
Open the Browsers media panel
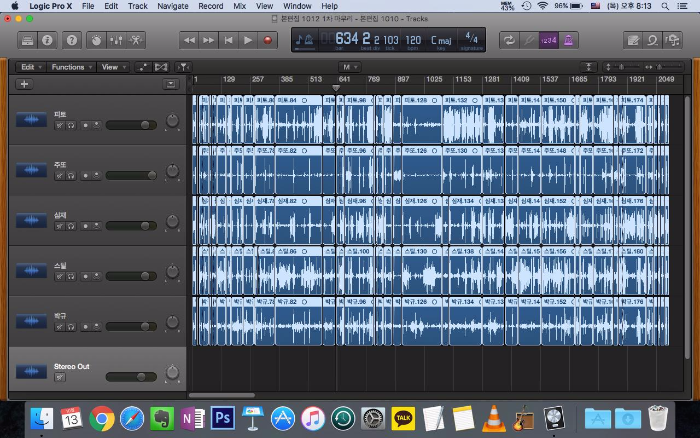pos(672,41)
